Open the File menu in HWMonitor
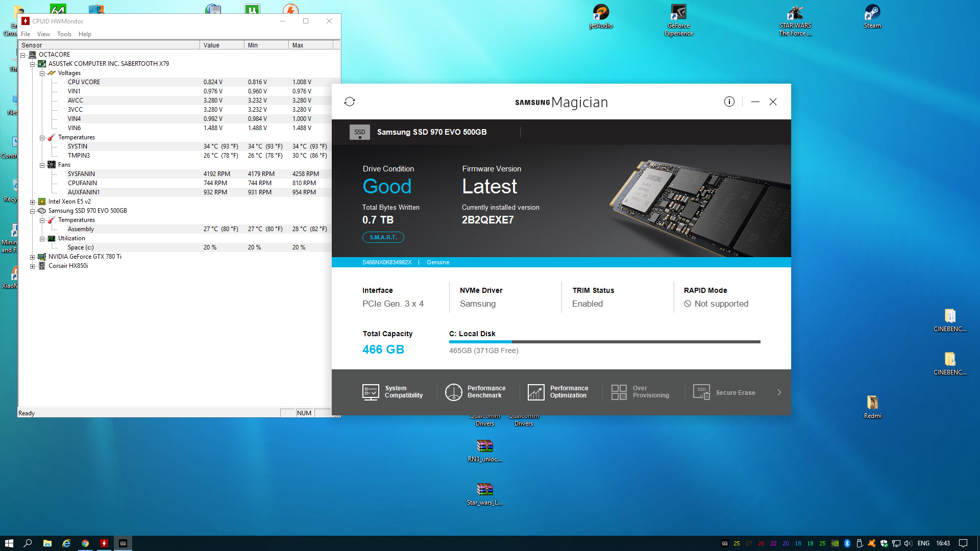980x551 pixels. click(x=26, y=34)
